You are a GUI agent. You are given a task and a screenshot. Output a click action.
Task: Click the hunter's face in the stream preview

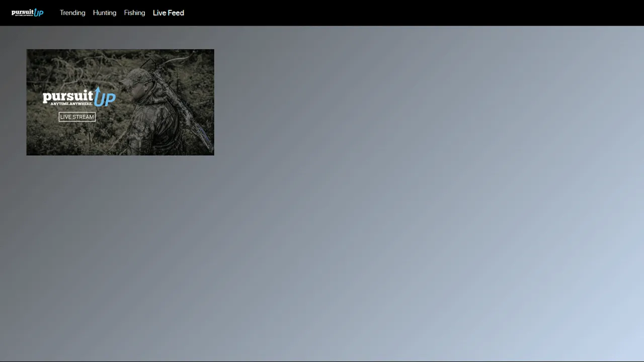[133, 90]
